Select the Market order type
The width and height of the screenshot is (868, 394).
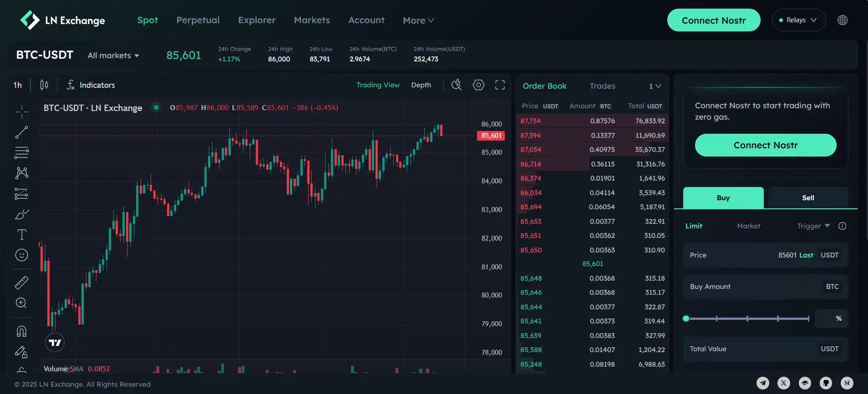point(748,226)
